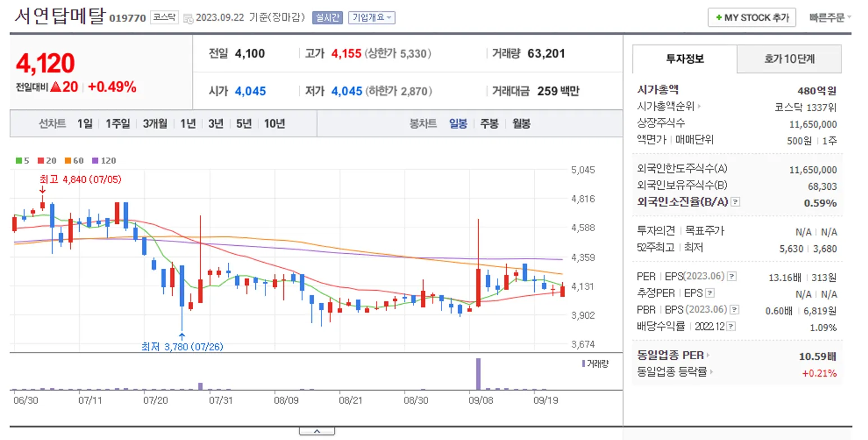Click the 외국인소진율 value 0.59%
The width and height of the screenshot is (868, 440).
point(820,203)
